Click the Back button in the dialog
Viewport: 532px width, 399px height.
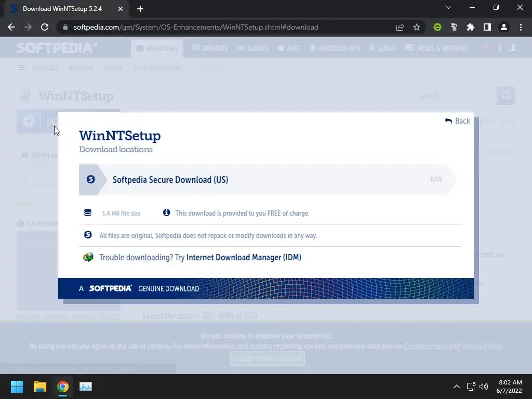[457, 121]
